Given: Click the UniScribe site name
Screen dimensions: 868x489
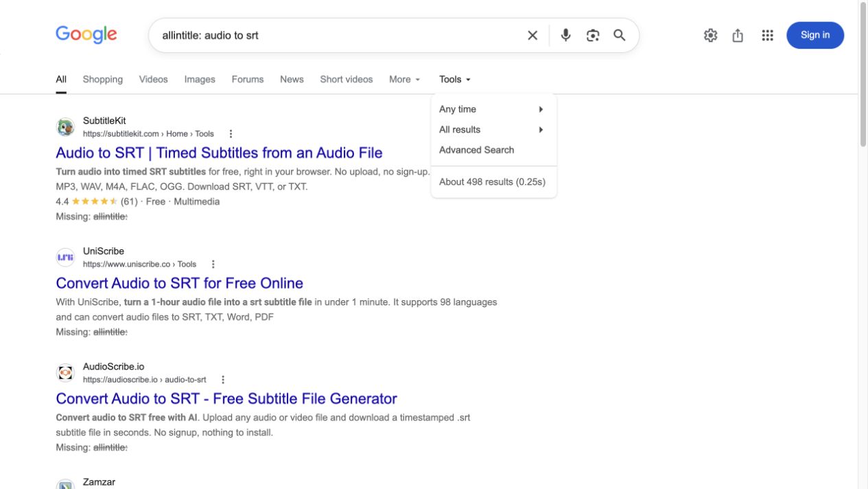Looking at the screenshot, I should [104, 251].
